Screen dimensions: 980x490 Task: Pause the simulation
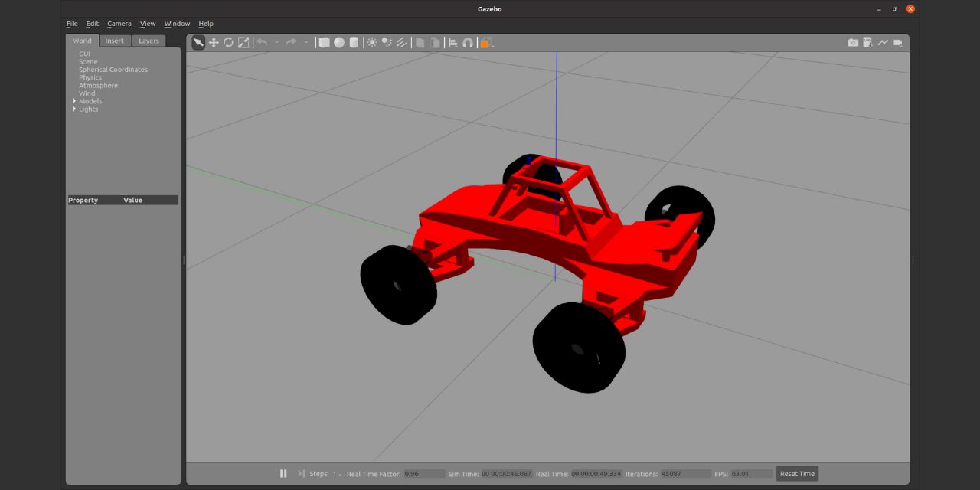point(283,473)
